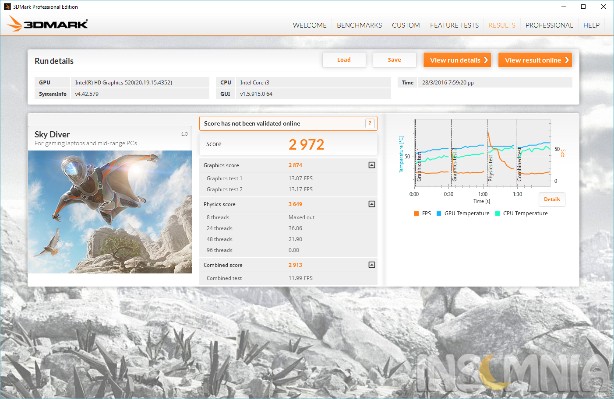Collapse the Combined score section
The image size is (614, 399).
click(x=372, y=265)
